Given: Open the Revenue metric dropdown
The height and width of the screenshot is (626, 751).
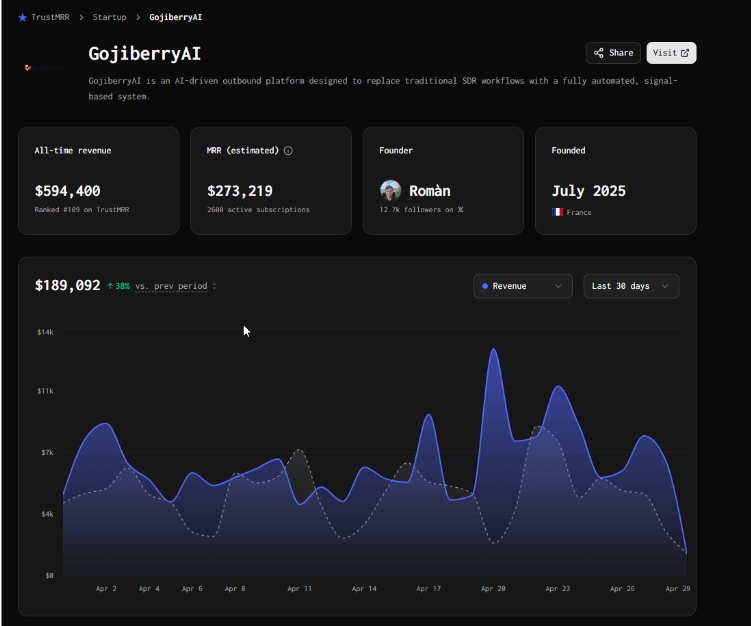Looking at the screenshot, I should [x=523, y=286].
